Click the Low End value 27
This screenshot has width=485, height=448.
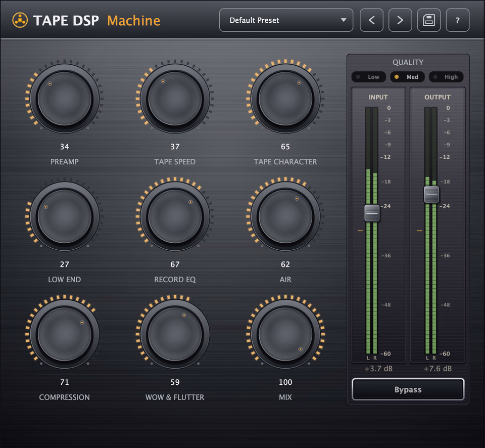[65, 264]
